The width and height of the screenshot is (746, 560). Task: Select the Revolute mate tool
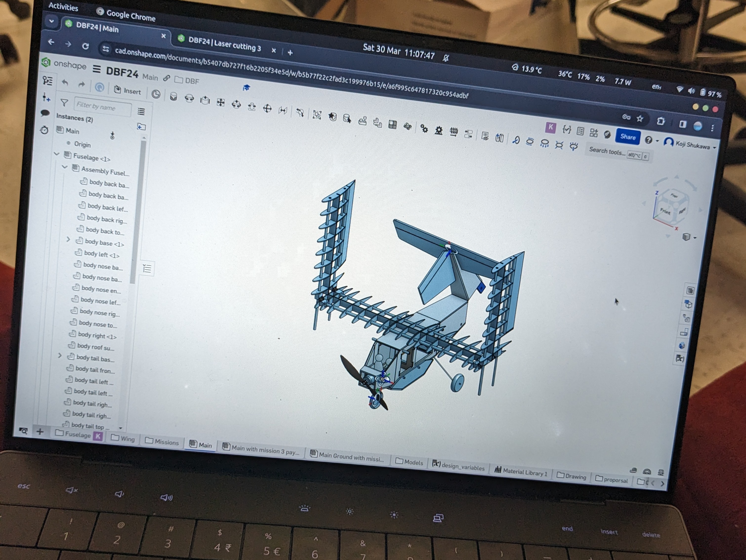[x=189, y=99]
